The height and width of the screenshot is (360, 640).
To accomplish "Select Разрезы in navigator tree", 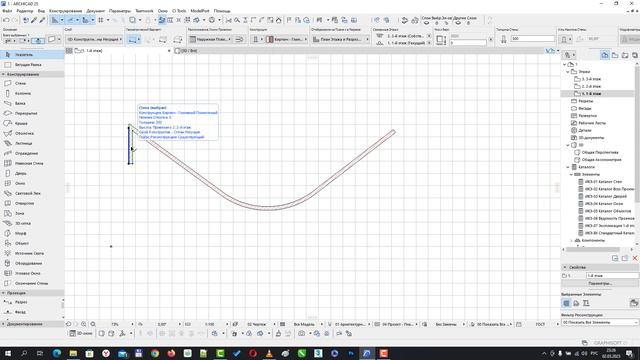I will tap(585, 101).
